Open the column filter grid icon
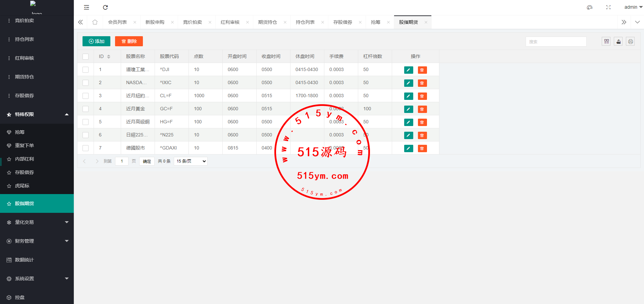This screenshot has height=304, width=644. (x=606, y=42)
